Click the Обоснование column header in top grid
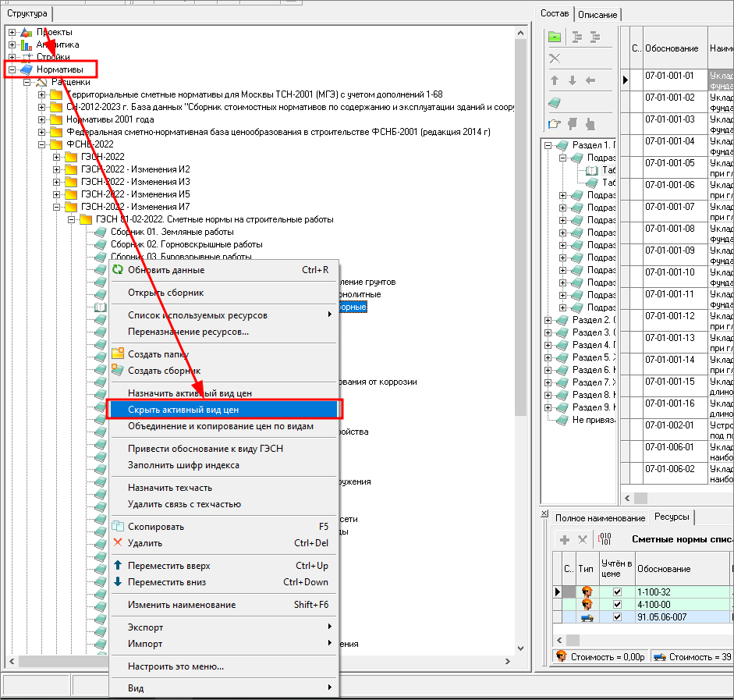The width and height of the screenshot is (734, 700). click(x=672, y=48)
